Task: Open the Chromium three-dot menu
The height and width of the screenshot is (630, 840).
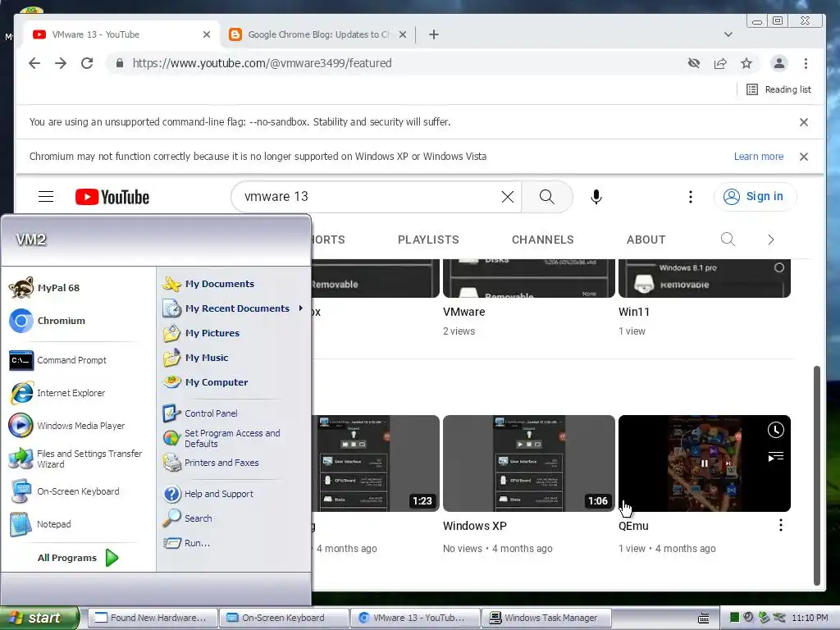Action: coord(806,63)
